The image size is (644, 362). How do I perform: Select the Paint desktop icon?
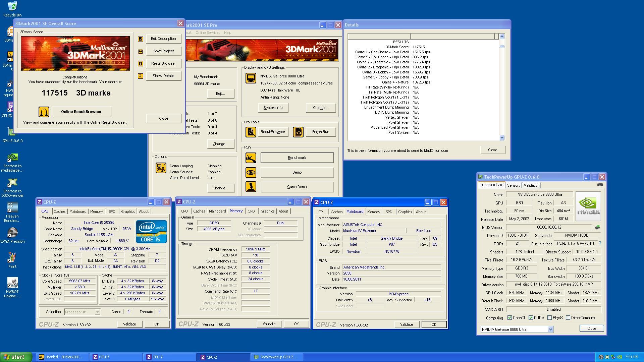coord(12,260)
